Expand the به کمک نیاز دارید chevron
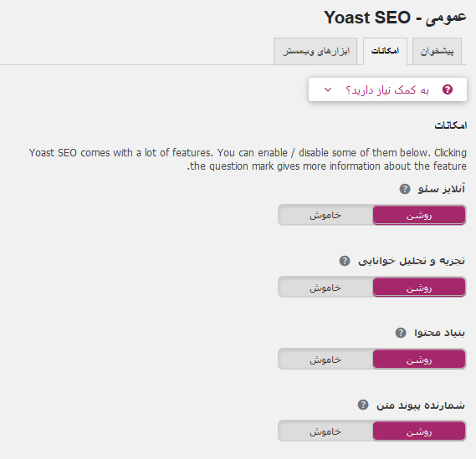The width and height of the screenshot is (476, 459). [x=328, y=89]
